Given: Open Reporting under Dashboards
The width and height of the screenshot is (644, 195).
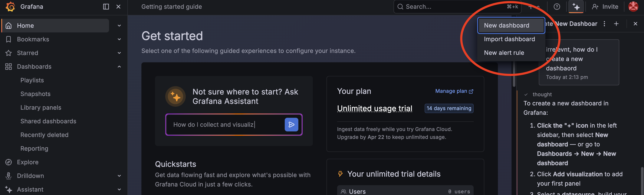Looking at the screenshot, I should pyautogui.click(x=34, y=148).
